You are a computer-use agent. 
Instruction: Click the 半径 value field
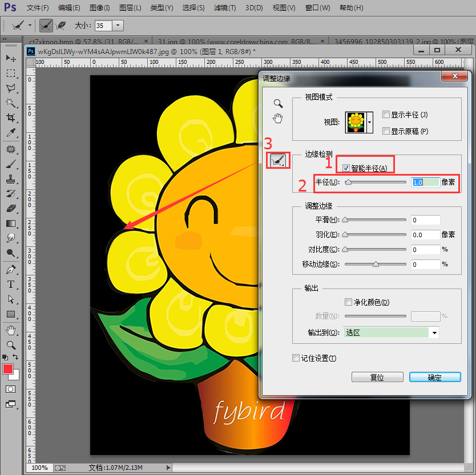point(426,182)
